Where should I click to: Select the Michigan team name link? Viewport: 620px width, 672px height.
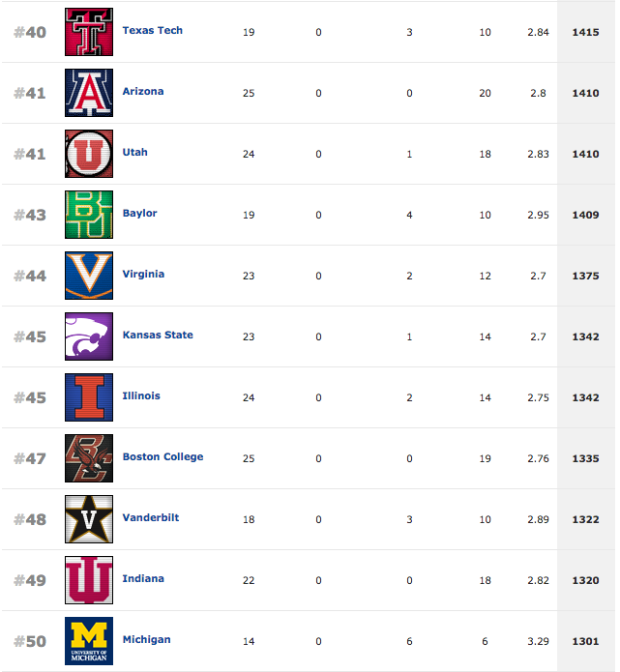[146, 640]
